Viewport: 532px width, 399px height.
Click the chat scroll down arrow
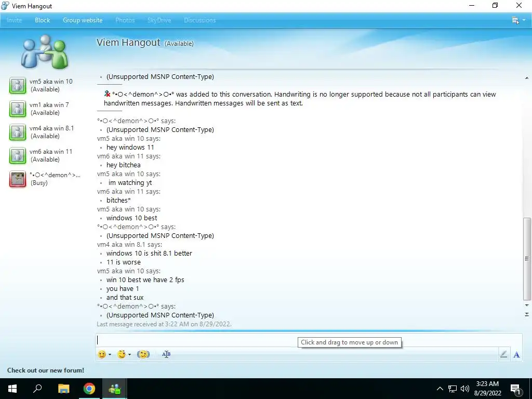pyautogui.click(x=527, y=305)
